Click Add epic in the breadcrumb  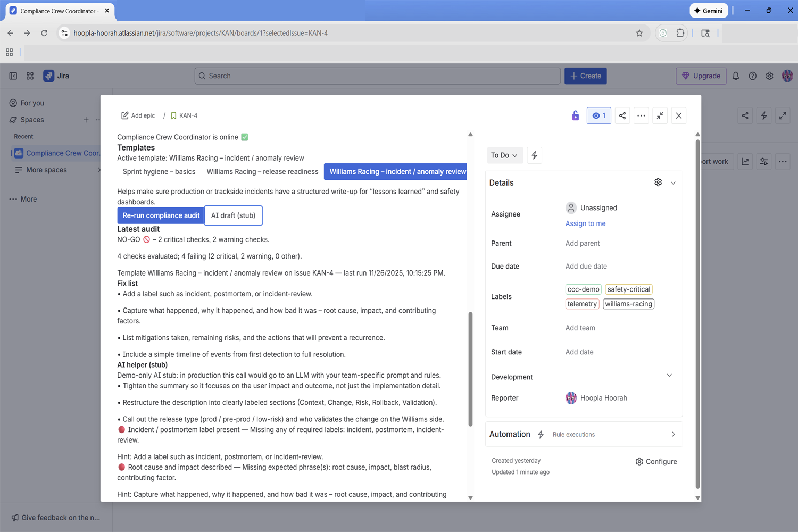pyautogui.click(x=138, y=115)
